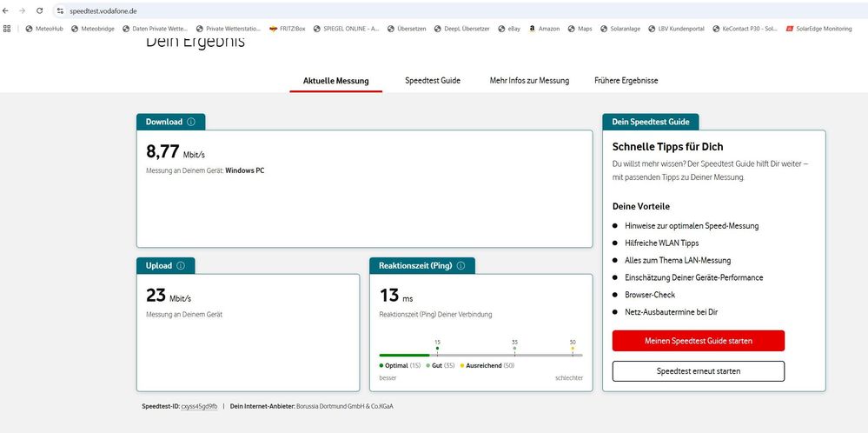Open the Übersetzen bookmark
Image resolution: width=868 pixels, height=433 pixels.
point(407,29)
